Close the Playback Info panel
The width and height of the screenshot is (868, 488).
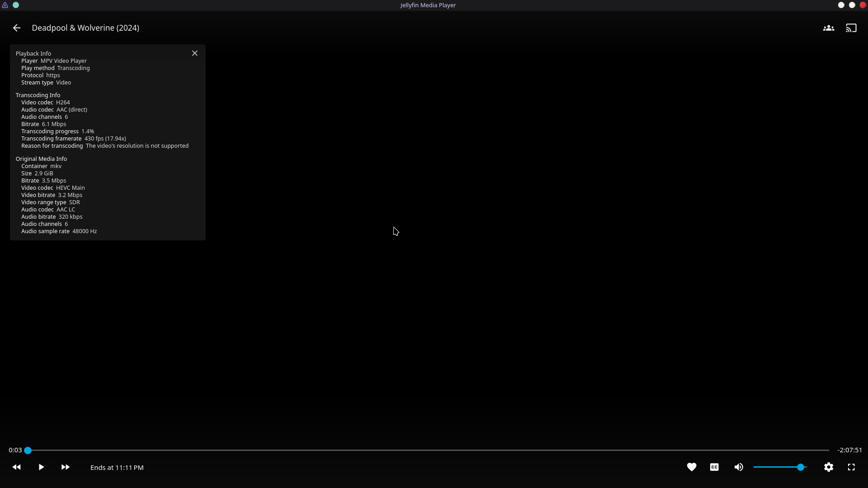coord(195,53)
